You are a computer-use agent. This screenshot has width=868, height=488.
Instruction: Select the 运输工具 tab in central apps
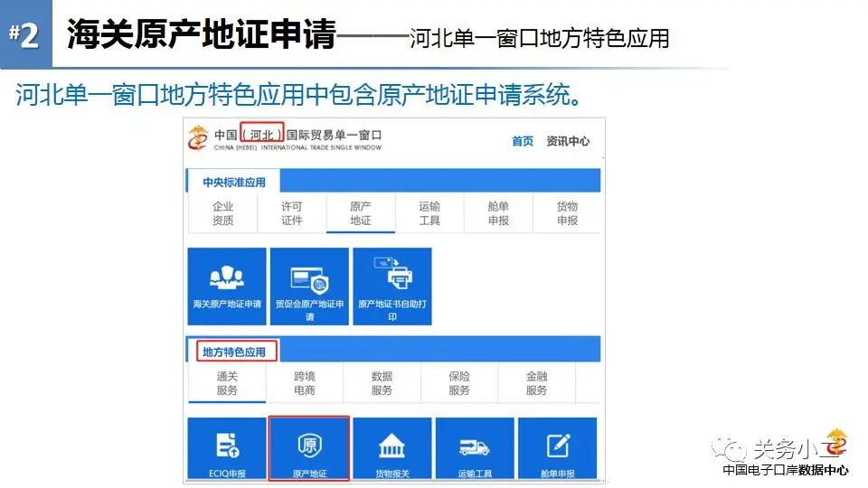[429, 213]
